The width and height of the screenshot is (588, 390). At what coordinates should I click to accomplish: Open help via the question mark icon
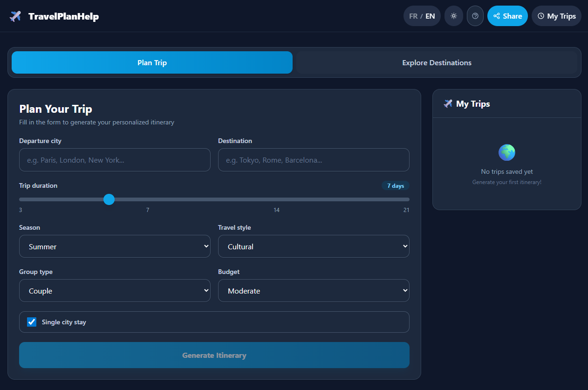click(475, 16)
